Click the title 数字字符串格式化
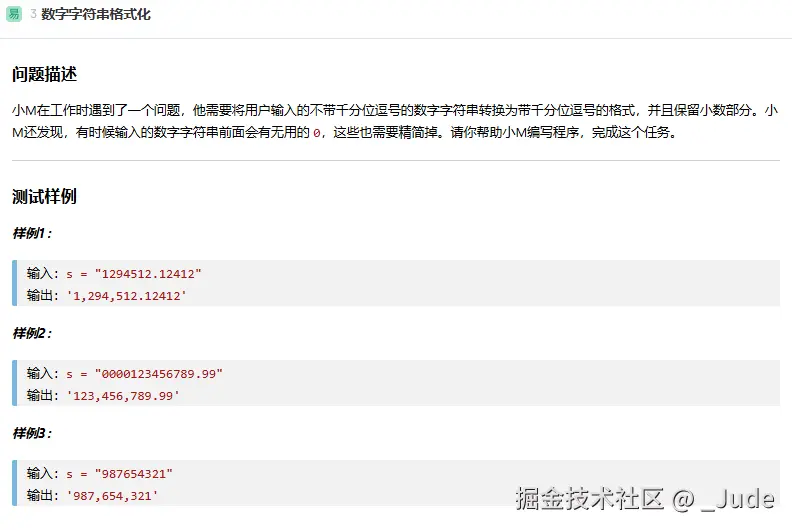The image size is (792, 530). (96, 14)
